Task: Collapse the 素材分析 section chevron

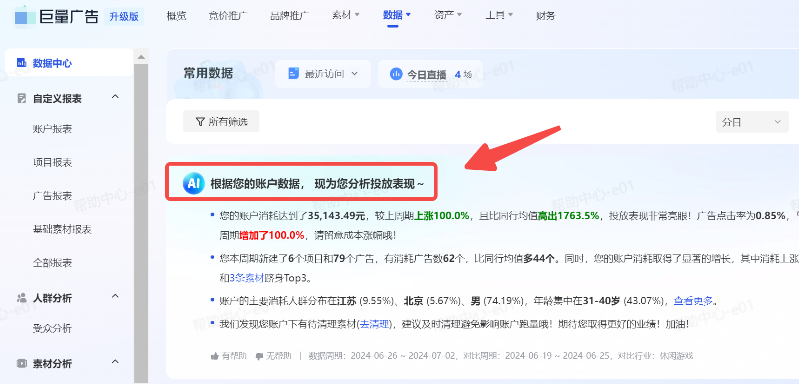Action: tap(115, 362)
